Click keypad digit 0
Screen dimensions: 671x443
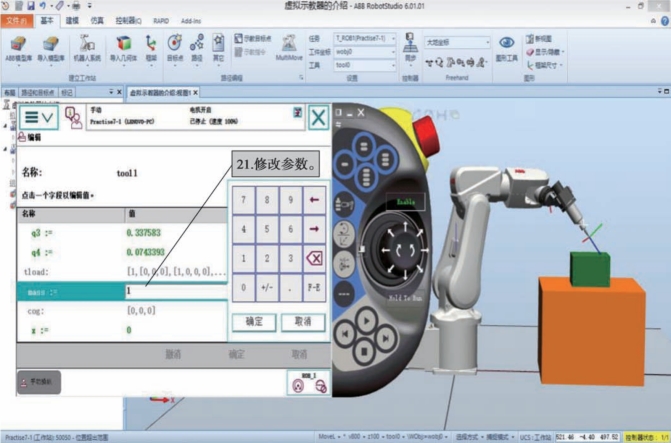click(243, 288)
